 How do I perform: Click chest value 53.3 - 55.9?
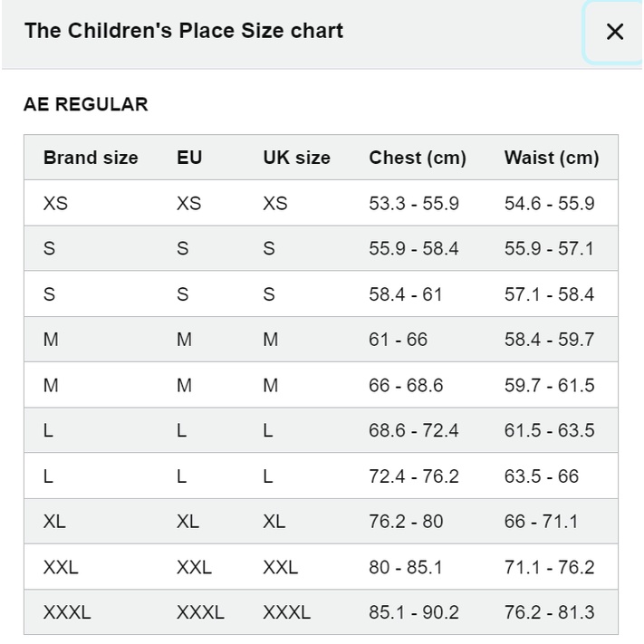tap(413, 204)
